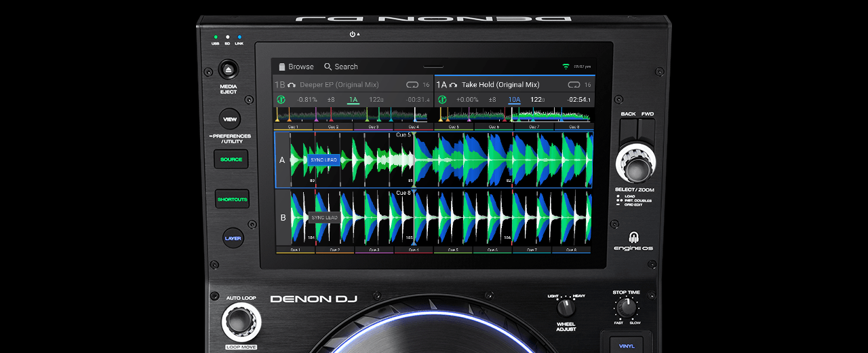Tap the loop icon on deck 1A
868x353 pixels.
point(574,85)
